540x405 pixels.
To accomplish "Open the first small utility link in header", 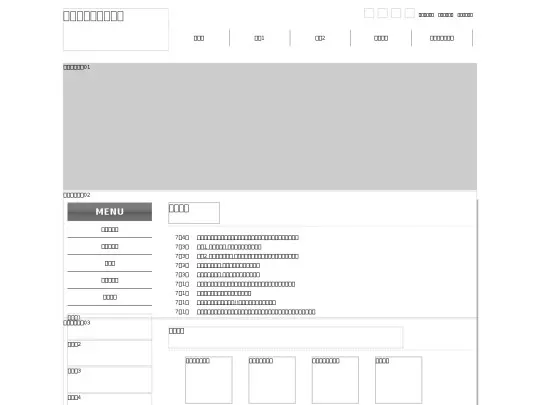I will tap(426, 15).
